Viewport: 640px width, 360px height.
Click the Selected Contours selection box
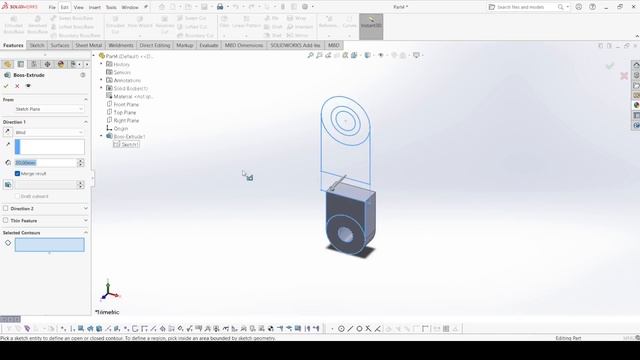click(50, 245)
